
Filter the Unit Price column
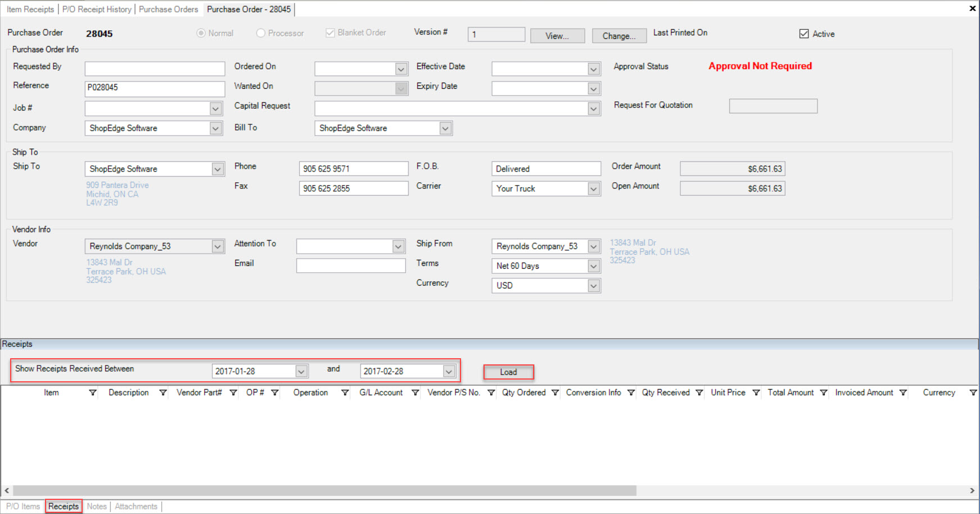756,393
